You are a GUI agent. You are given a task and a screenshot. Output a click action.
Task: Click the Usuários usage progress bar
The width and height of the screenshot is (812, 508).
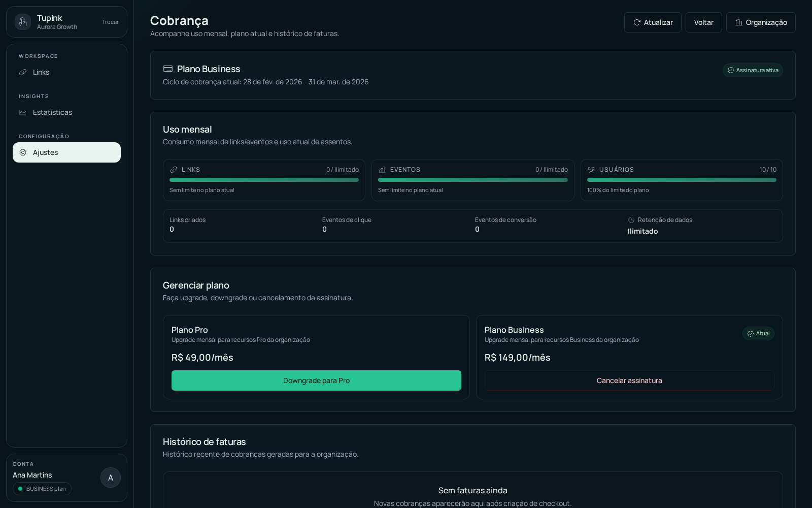[x=682, y=180]
